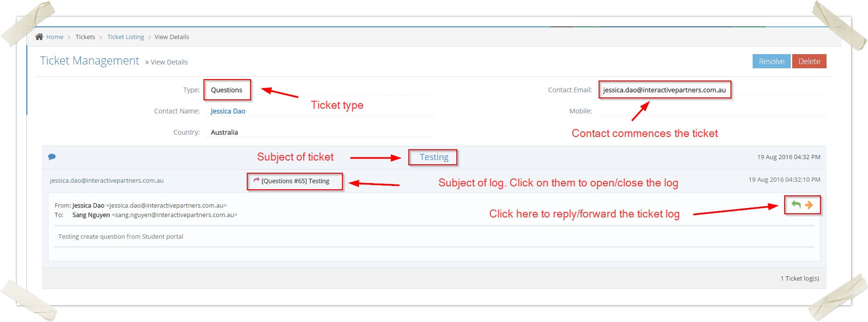Select the Tickets breadcrumb item
868x322 pixels.
85,37
